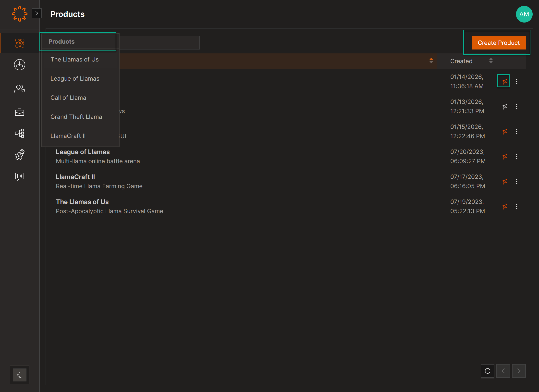Toggle pin for The Llamas of Us row
The image size is (539, 392).
pyautogui.click(x=504, y=207)
